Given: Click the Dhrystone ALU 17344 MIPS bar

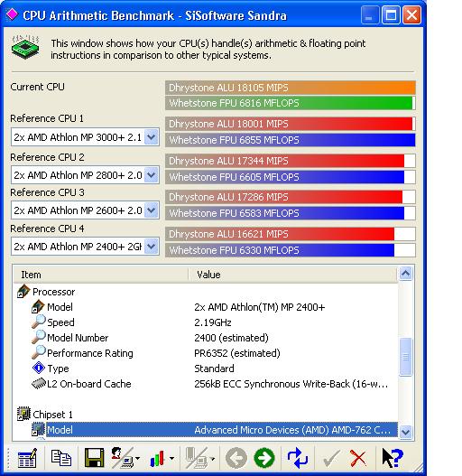Looking at the screenshot, I should [291, 161].
